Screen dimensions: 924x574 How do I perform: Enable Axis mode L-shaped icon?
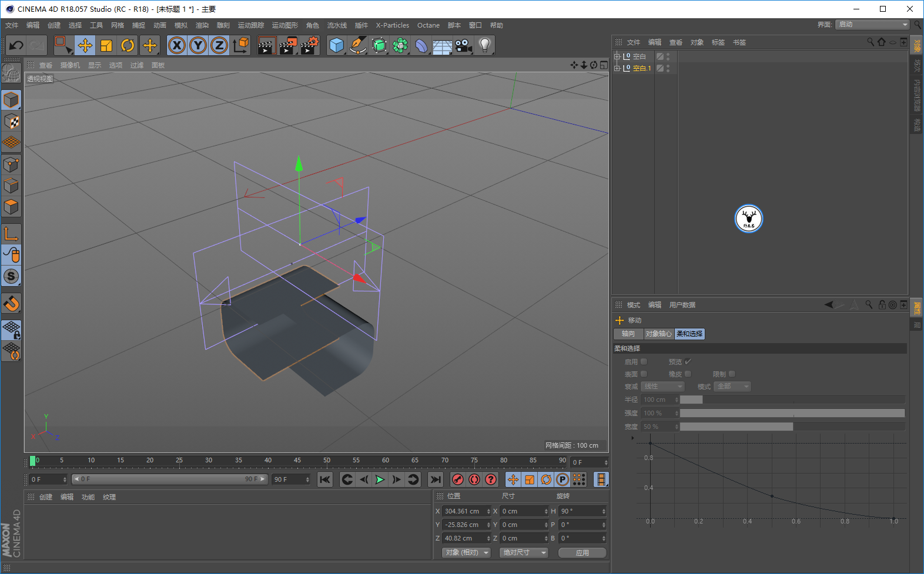11,234
